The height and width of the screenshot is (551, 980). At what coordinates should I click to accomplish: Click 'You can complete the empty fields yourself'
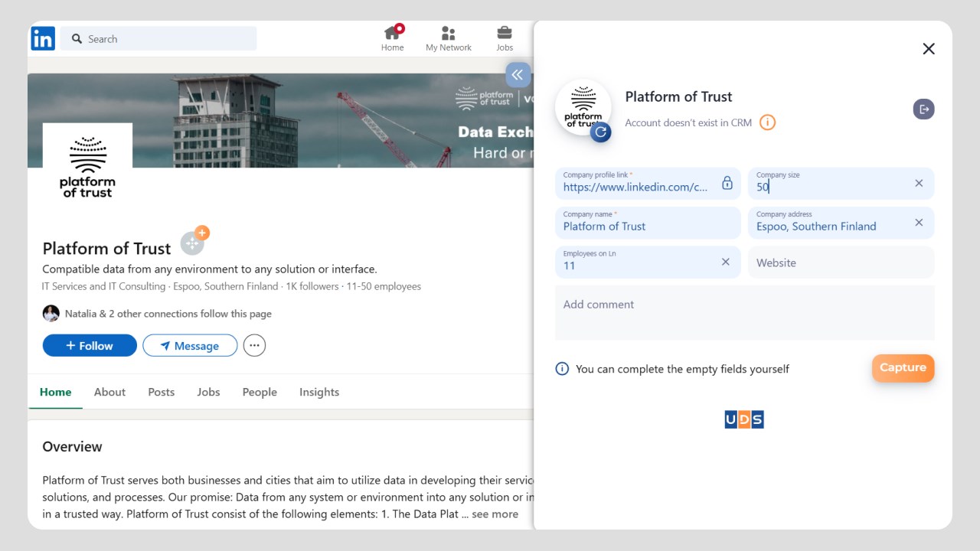pyautogui.click(x=682, y=369)
